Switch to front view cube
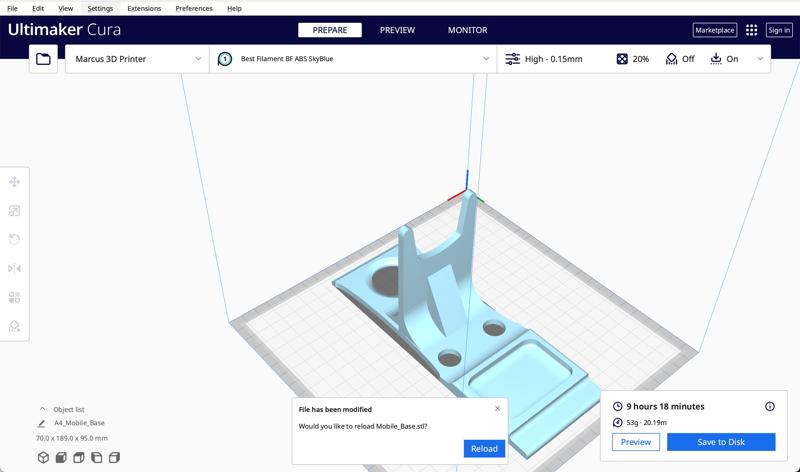Image resolution: width=800 pixels, height=472 pixels. [x=61, y=457]
